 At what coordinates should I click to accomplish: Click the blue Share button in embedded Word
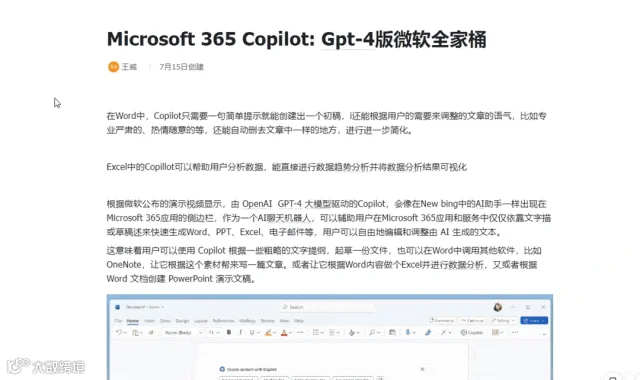click(534, 320)
